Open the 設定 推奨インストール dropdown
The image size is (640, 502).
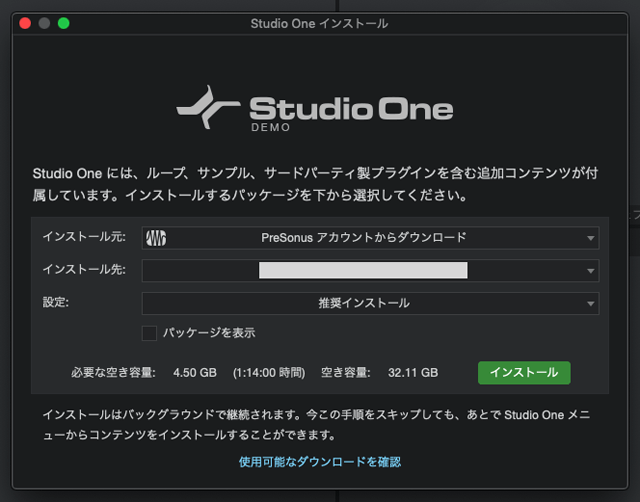point(370,303)
